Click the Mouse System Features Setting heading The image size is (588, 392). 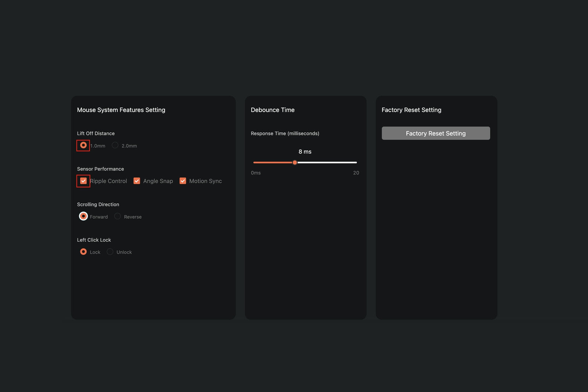click(x=121, y=109)
